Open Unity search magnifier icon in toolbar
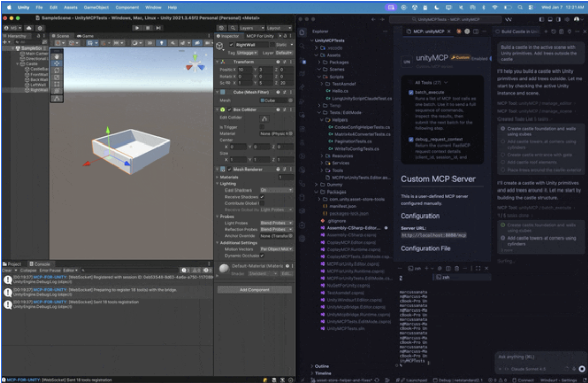This screenshot has width=588, height=383. click(x=233, y=28)
